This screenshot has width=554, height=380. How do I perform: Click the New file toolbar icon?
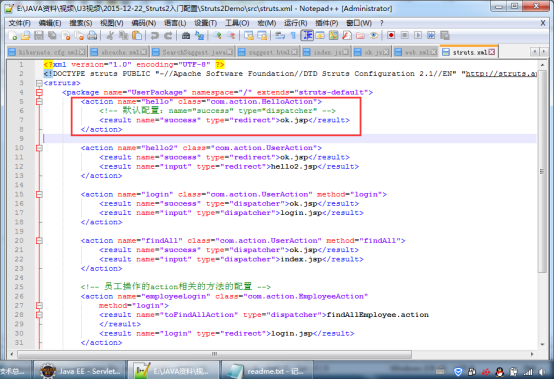13,35
